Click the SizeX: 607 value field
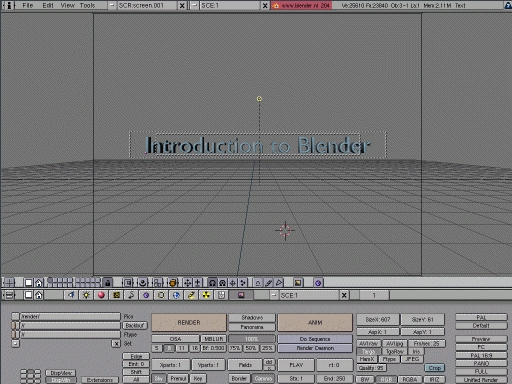The width and height of the screenshot is (512, 384). [x=378, y=320]
